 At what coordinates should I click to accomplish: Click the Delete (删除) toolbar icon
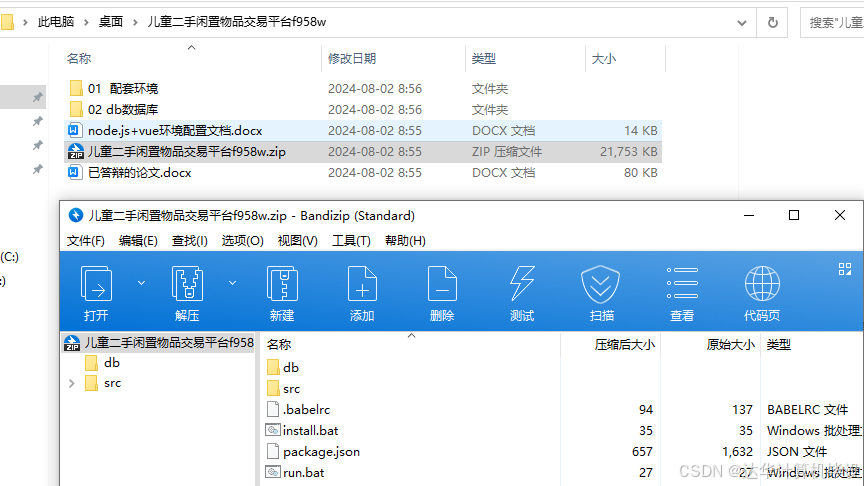tap(442, 284)
